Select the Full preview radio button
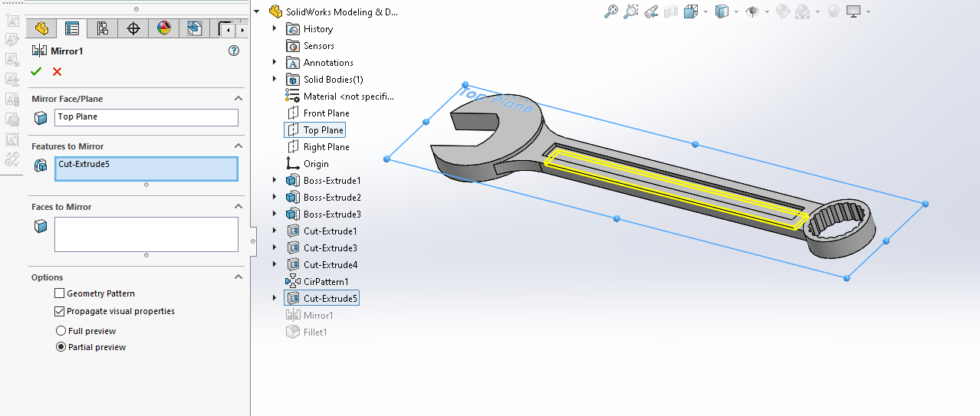The image size is (980, 416). (x=61, y=331)
